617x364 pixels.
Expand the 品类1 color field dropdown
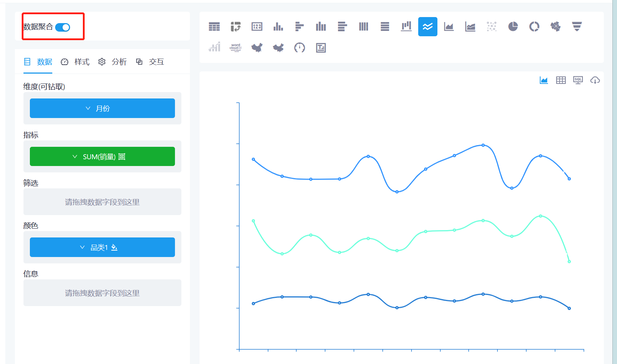tap(83, 247)
